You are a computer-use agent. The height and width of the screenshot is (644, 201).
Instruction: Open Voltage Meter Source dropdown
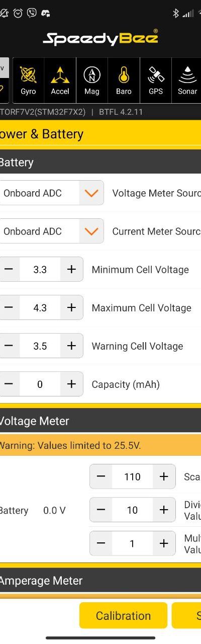[91, 193]
